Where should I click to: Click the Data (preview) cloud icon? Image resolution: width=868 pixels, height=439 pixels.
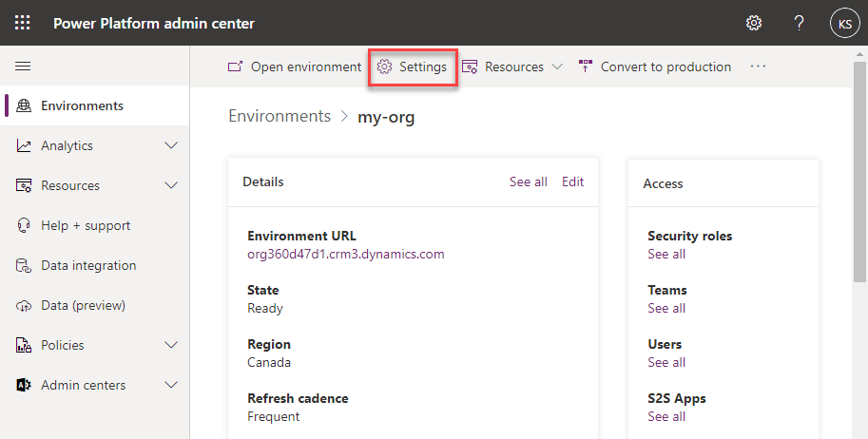[x=23, y=306]
